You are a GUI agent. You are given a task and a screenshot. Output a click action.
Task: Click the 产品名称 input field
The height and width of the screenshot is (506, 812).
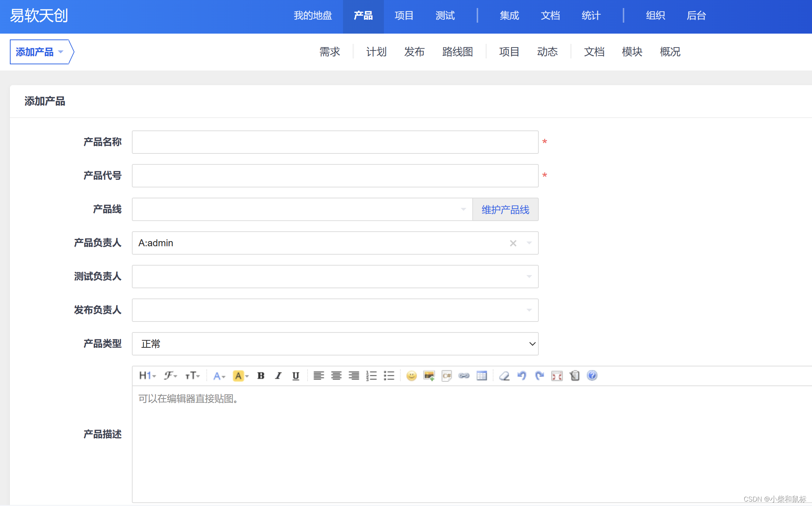click(335, 142)
